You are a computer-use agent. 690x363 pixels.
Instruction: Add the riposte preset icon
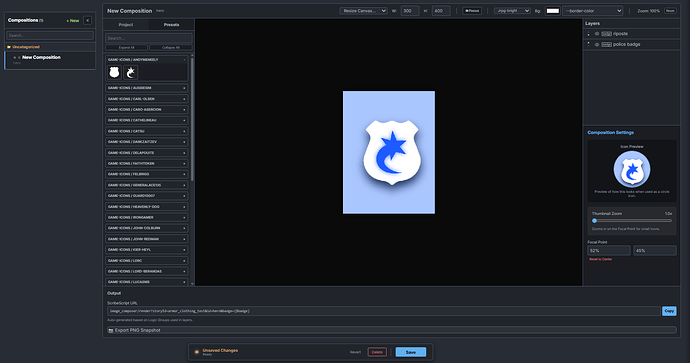131,72
